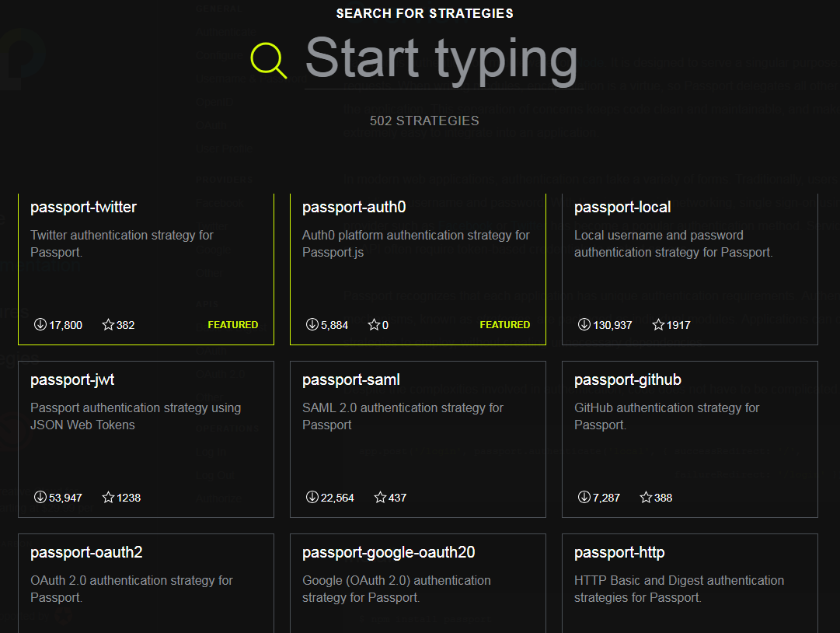Click the star icon on passport-github card
The height and width of the screenshot is (633, 840).
click(646, 497)
